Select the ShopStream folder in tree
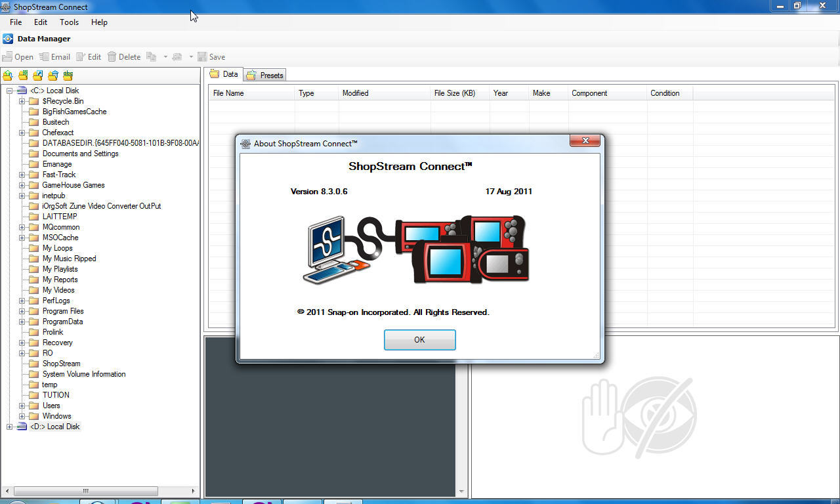 (x=61, y=364)
